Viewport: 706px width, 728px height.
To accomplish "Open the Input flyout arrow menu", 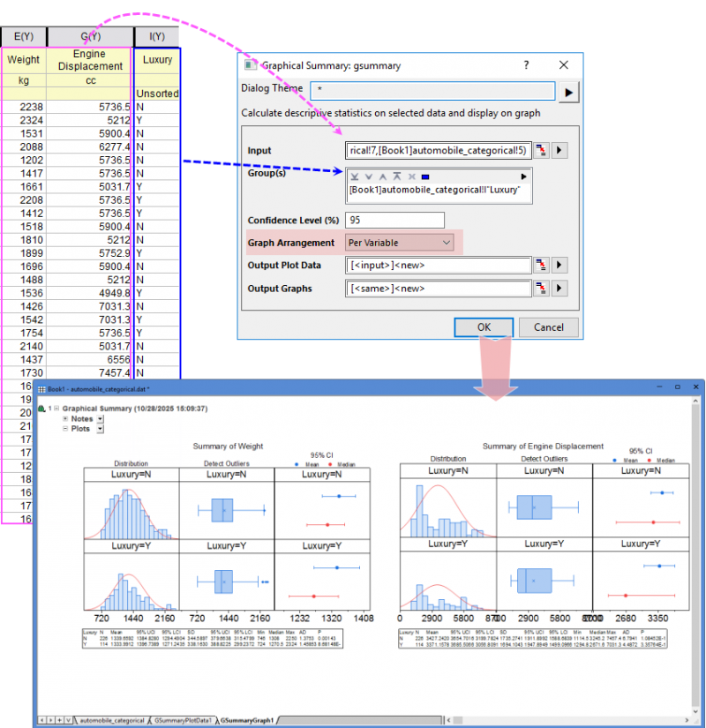I will [x=560, y=150].
